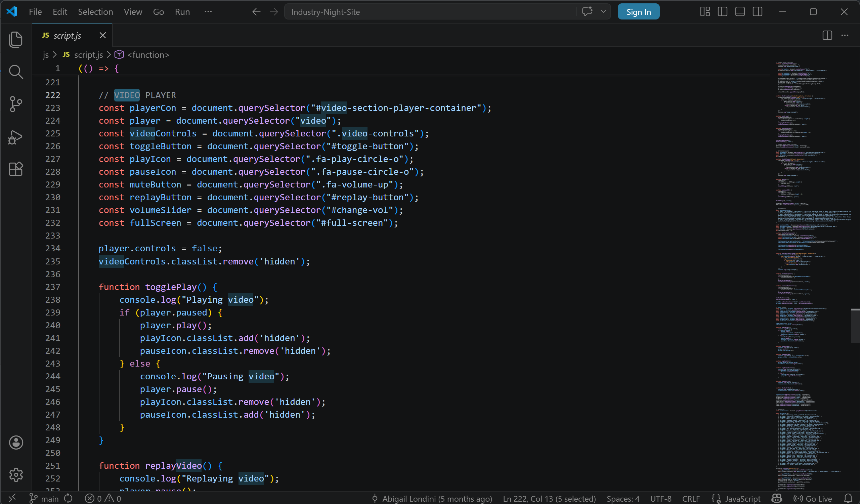The width and height of the screenshot is (860, 504).
Task: Open the Search view icon
Action: click(16, 72)
